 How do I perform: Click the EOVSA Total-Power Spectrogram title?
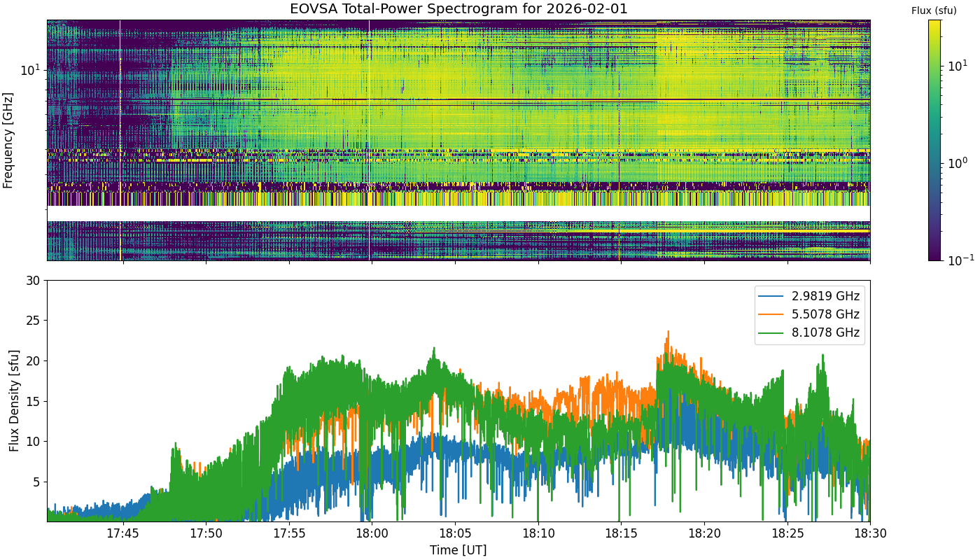click(x=458, y=9)
